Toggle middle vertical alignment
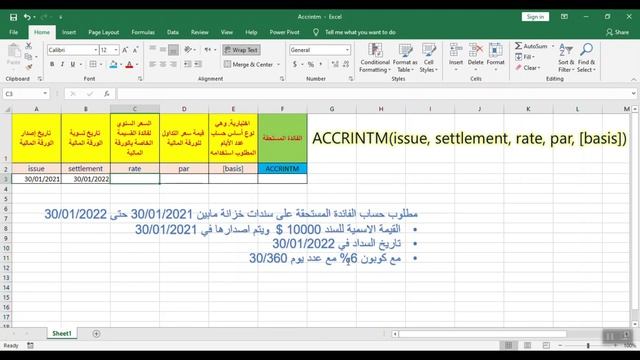 click(x=163, y=50)
